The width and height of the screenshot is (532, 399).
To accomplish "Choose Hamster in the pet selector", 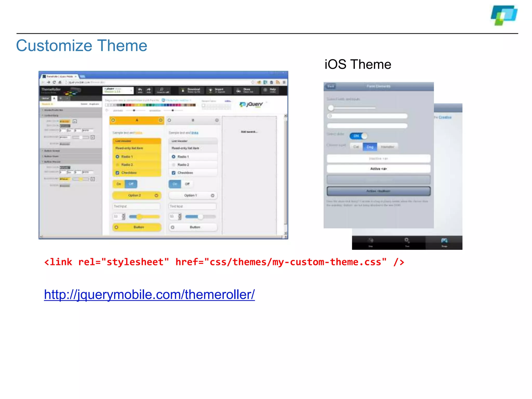I will pos(387,147).
